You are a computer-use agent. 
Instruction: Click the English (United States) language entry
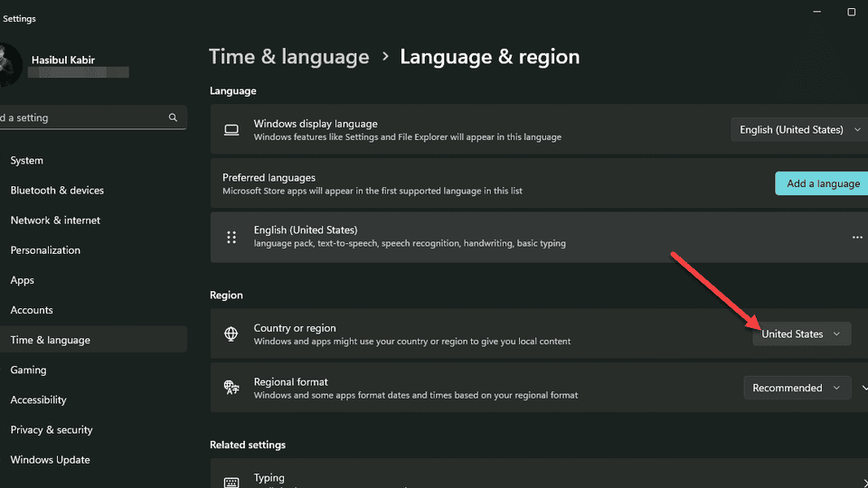(539, 237)
